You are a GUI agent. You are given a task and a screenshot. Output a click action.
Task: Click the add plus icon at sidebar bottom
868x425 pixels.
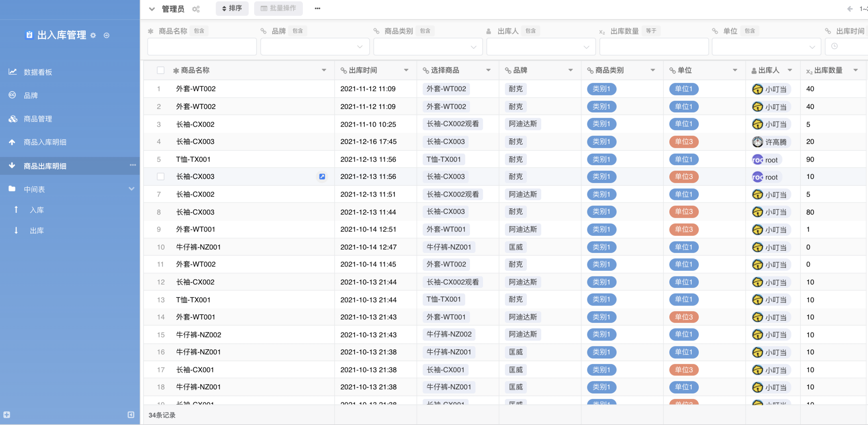7,414
